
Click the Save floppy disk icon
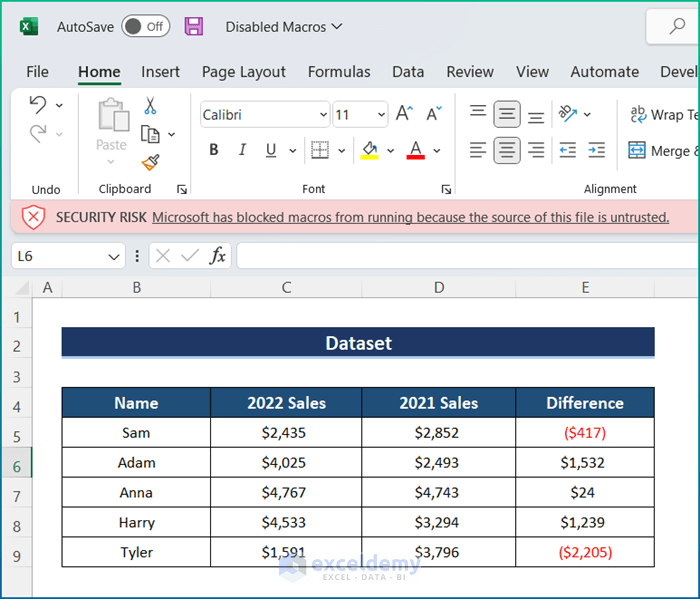pos(194,27)
